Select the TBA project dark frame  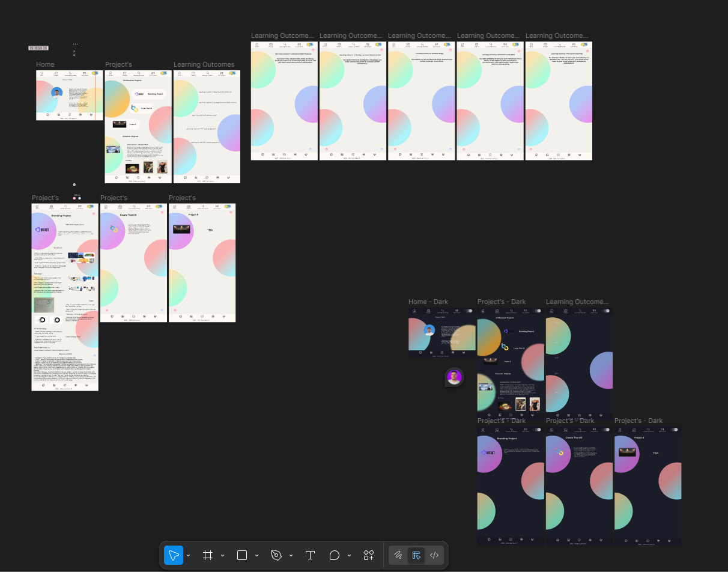tap(648, 485)
